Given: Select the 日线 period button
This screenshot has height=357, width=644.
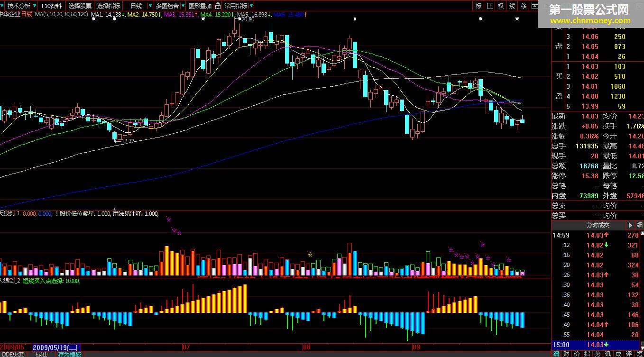Looking at the screenshot, I should pyautogui.click(x=136, y=6).
